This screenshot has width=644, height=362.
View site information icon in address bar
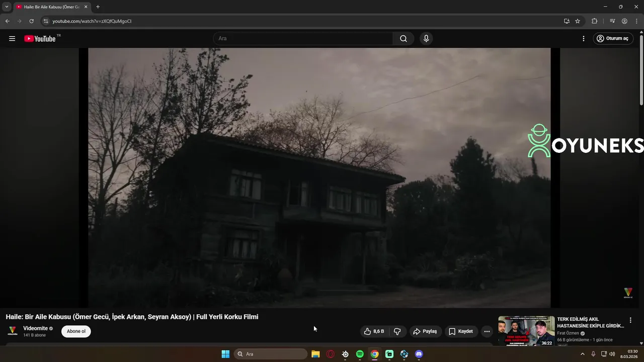45,21
